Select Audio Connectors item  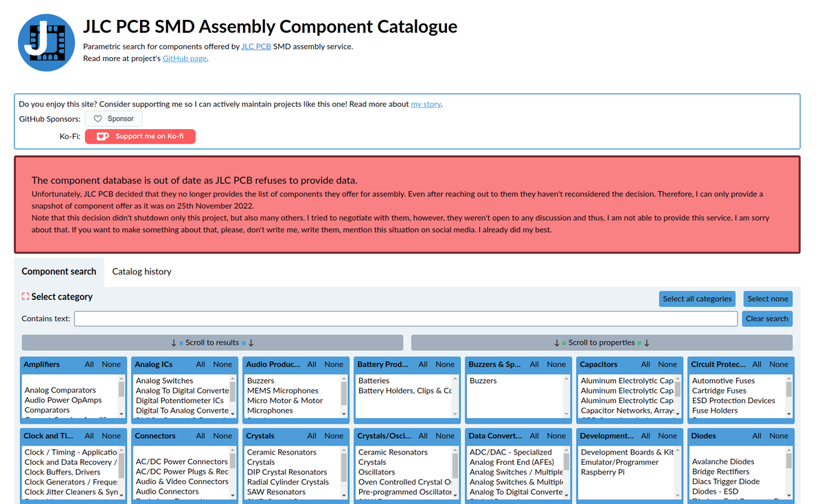[168, 492]
